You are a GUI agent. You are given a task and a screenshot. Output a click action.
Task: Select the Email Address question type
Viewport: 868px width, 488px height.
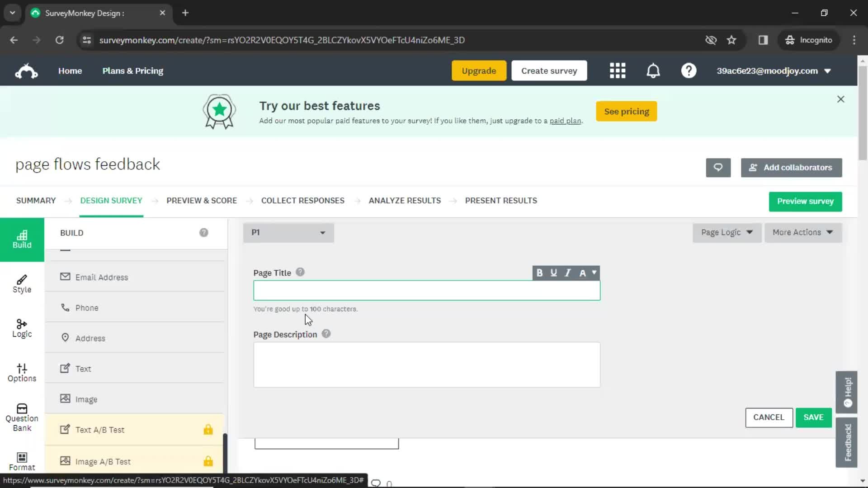(135, 277)
